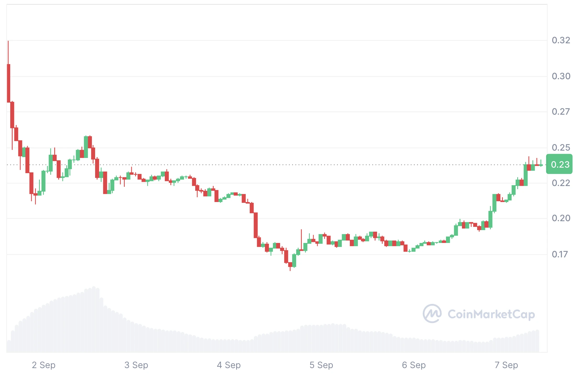Click the 0.22 price axis label
The image size is (588, 382).
[x=561, y=183]
